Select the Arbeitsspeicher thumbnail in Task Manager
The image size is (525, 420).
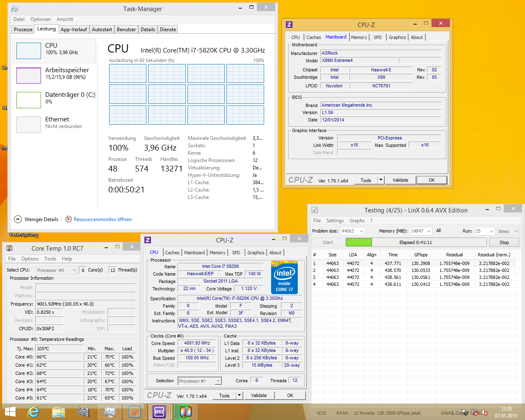point(29,75)
